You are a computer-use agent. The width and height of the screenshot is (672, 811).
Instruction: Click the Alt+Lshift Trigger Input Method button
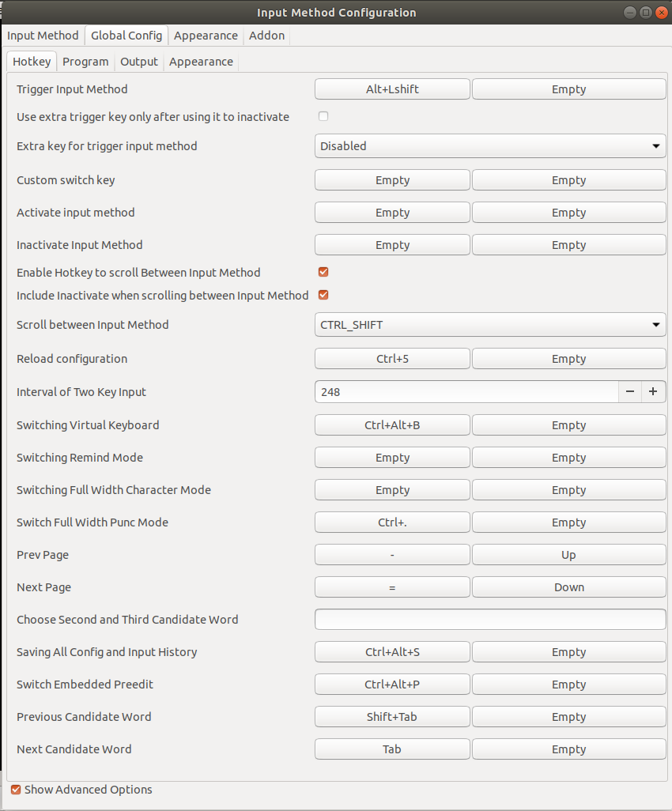tap(392, 89)
